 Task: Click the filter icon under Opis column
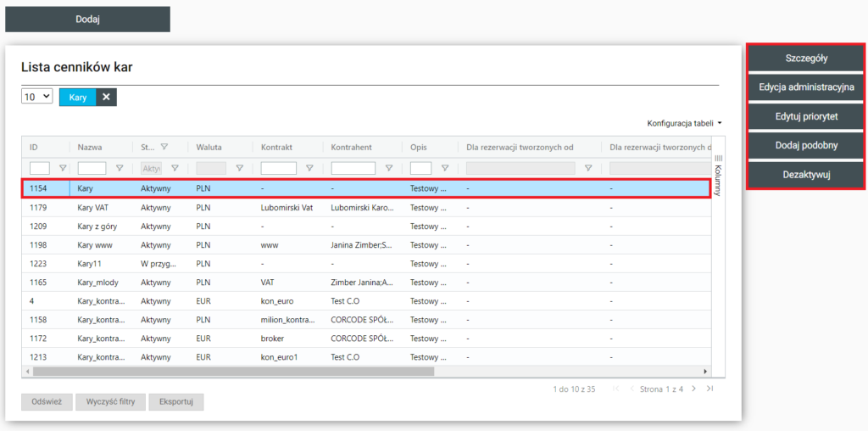(444, 168)
